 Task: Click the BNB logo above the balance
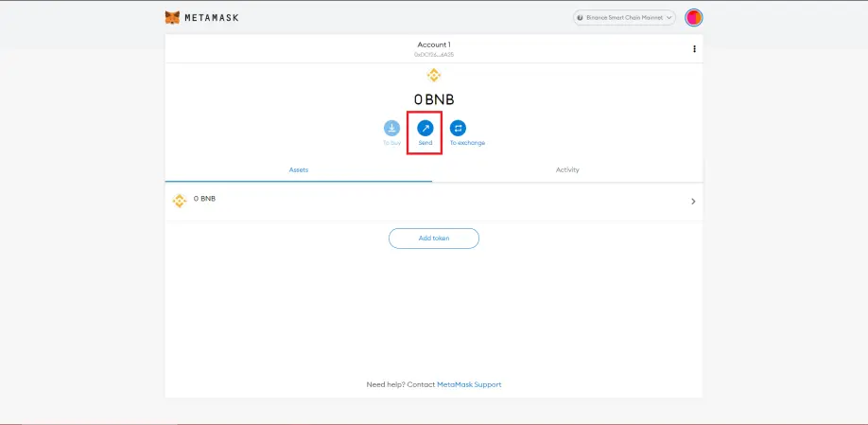tap(433, 76)
